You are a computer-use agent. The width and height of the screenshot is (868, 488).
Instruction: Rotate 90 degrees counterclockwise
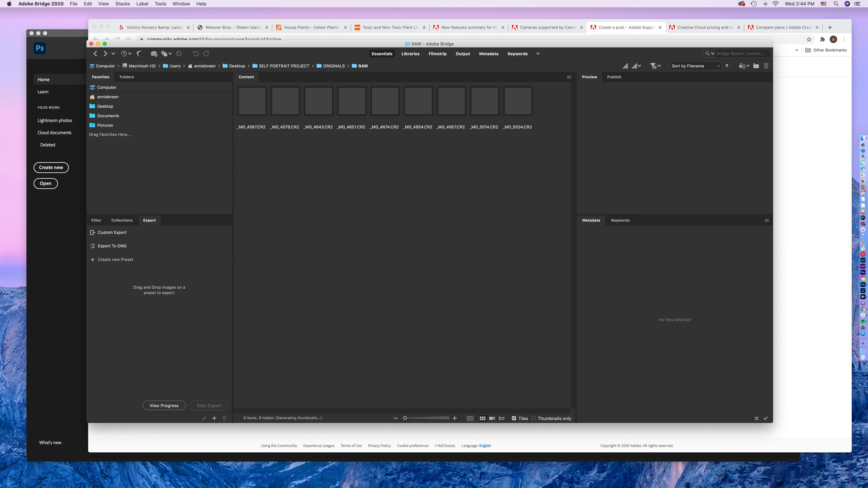tap(196, 54)
